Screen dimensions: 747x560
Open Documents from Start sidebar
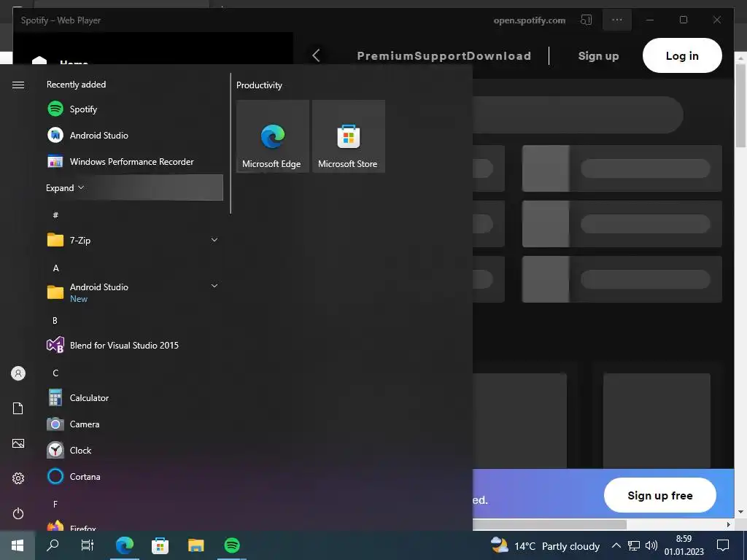click(x=18, y=408)
